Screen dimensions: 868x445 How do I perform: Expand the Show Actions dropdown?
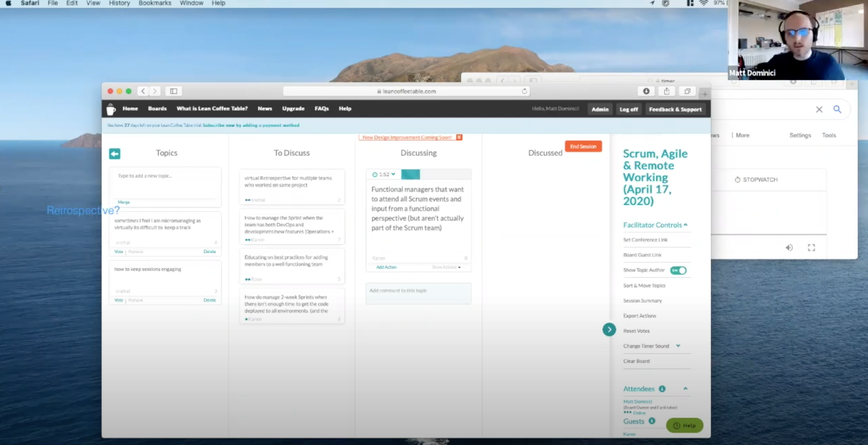click(447, 267)
